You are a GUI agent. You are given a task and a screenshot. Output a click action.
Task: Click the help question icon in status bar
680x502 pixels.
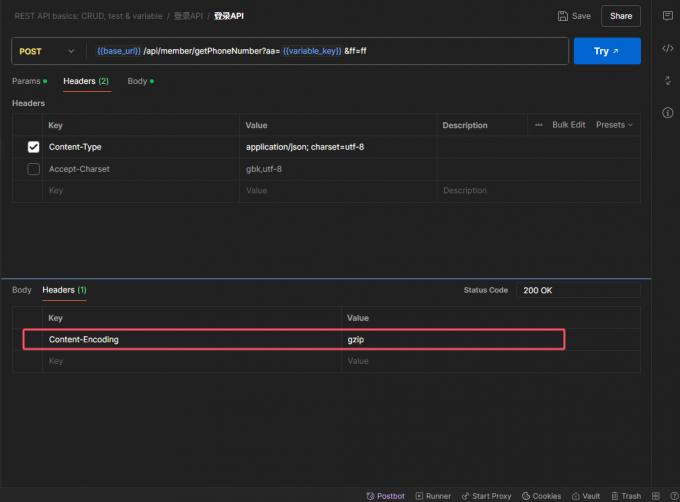[674, 496]
